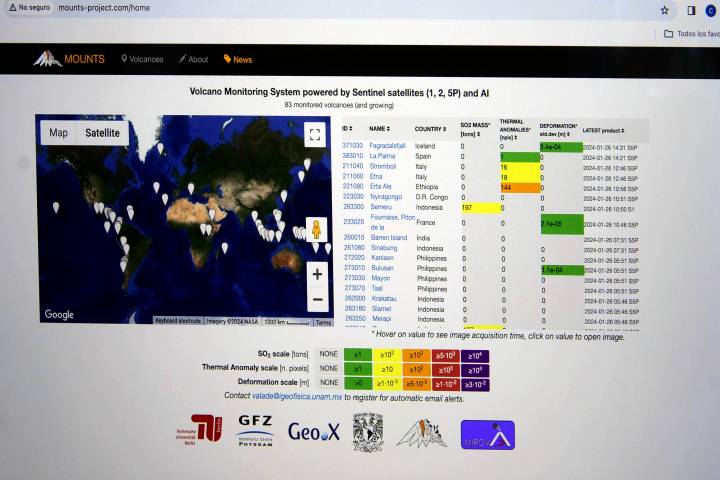Open the About page in navbar
720x480 pixels.
coord(194,59)
